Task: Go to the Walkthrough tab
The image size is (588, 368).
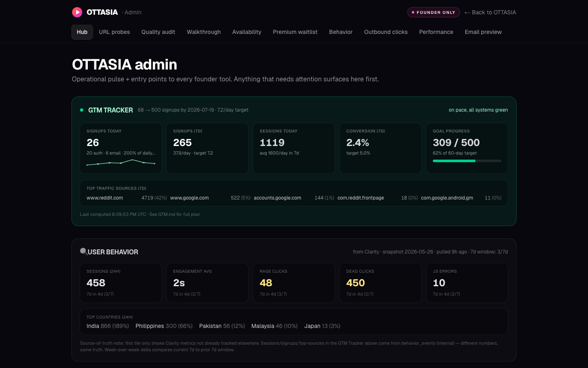Action: (x=204, y=32)
